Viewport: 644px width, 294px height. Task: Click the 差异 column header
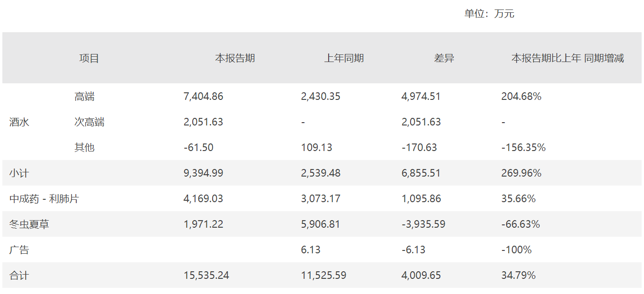(444, 58)
